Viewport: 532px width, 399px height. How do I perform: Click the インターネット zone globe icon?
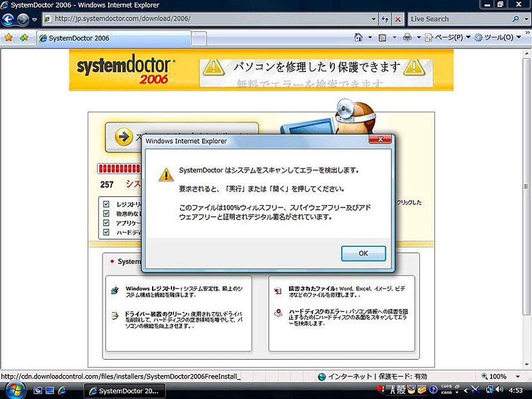tap(322, 376)
